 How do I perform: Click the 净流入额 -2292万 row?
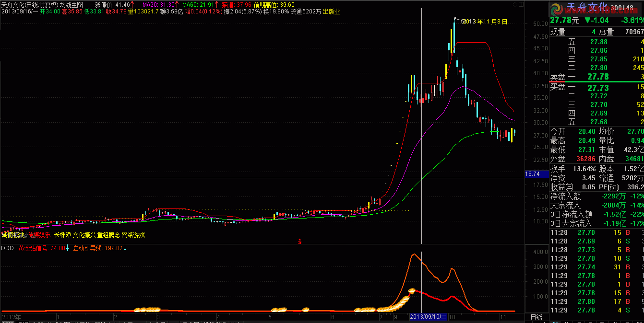pos(597,196)
